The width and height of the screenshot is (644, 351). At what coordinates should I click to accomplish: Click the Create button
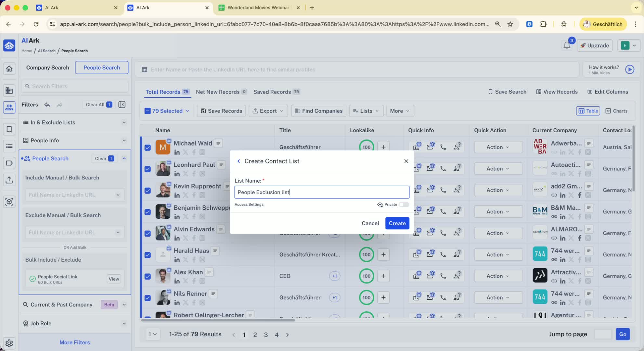coord(397,223)
